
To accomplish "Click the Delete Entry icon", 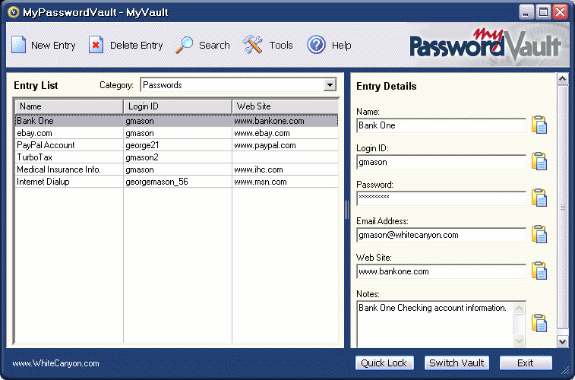I will tap(96, 45).
